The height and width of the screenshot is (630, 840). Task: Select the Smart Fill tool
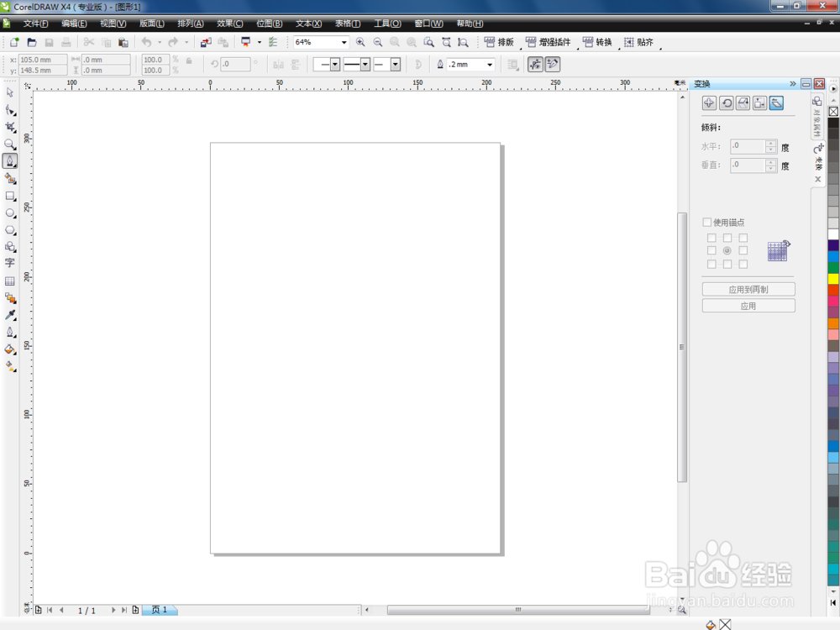point(10,178)
